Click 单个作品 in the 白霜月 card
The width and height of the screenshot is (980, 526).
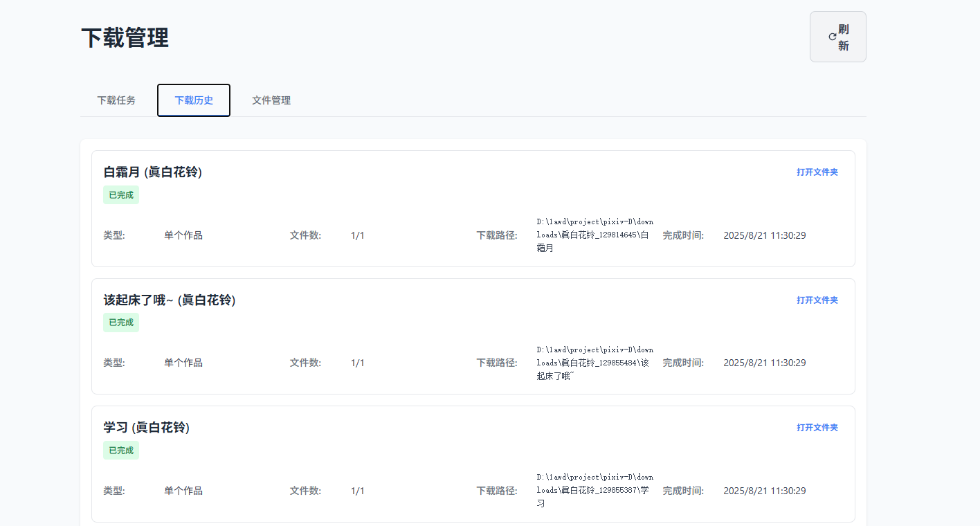point(183,235)
